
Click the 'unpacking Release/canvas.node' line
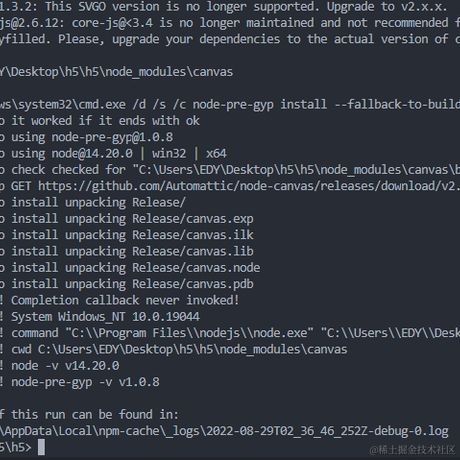pos(130,268)
